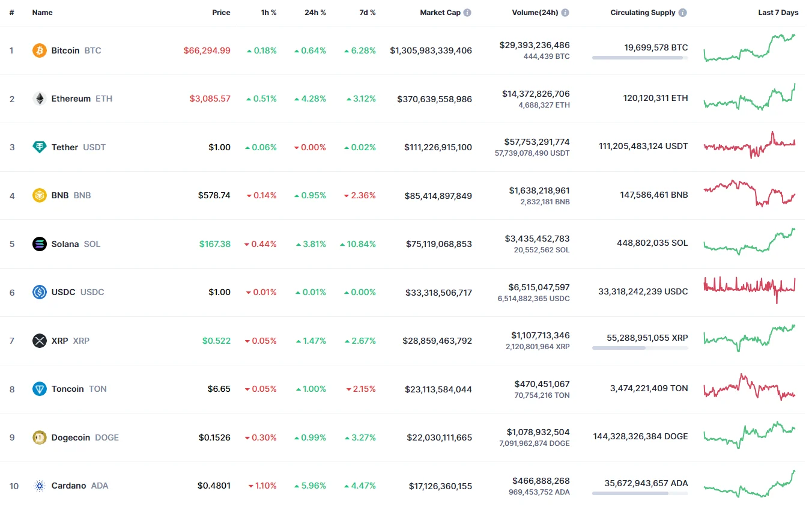Click the Circulating Supply info icon

(x=683, y=13)
